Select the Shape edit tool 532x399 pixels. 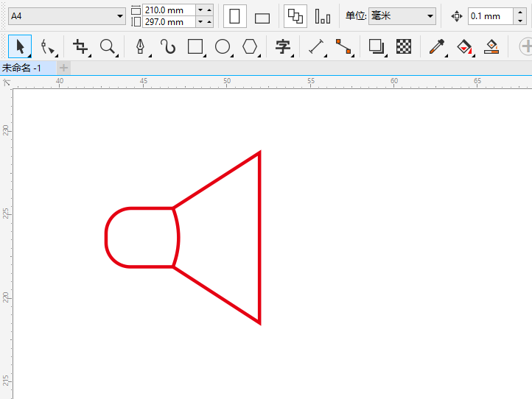(x=47, y=47)
